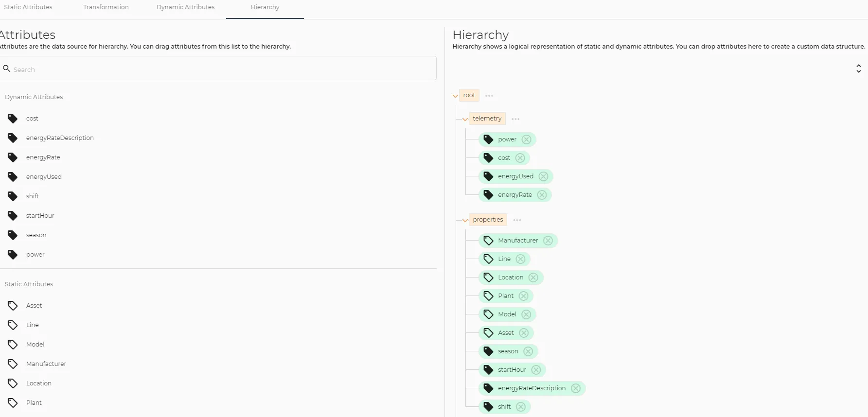Remove season from properties

coord(528,351)
